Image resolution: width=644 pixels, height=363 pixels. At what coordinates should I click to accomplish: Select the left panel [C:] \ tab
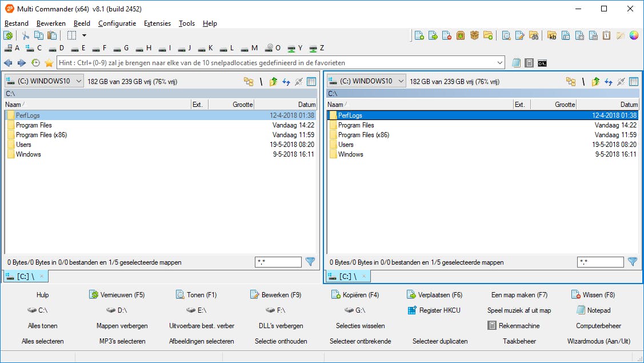coord(26,276)
